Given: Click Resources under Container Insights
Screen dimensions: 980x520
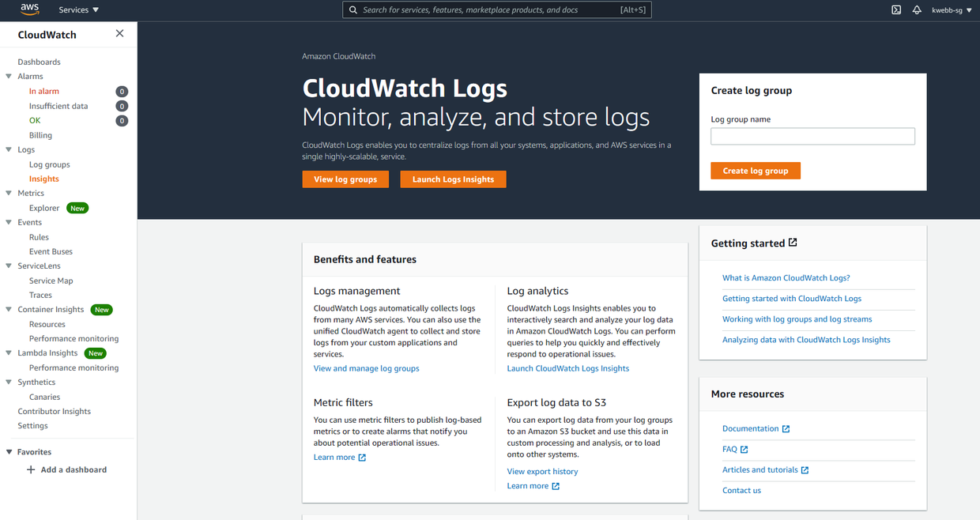Looking at the screenshot, I should (47, 324).
